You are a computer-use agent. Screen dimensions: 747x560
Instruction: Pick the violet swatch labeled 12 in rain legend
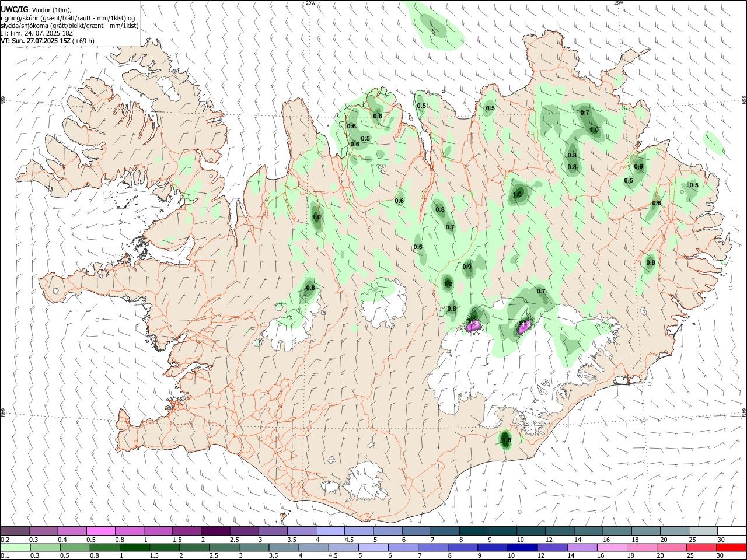tap(552, 547)
